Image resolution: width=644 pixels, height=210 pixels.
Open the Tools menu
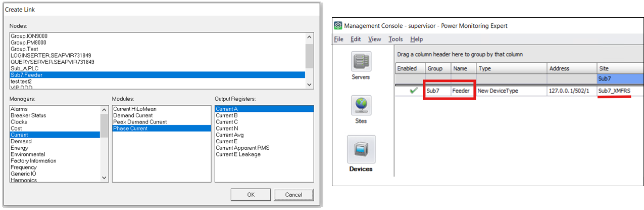[395, 39]
